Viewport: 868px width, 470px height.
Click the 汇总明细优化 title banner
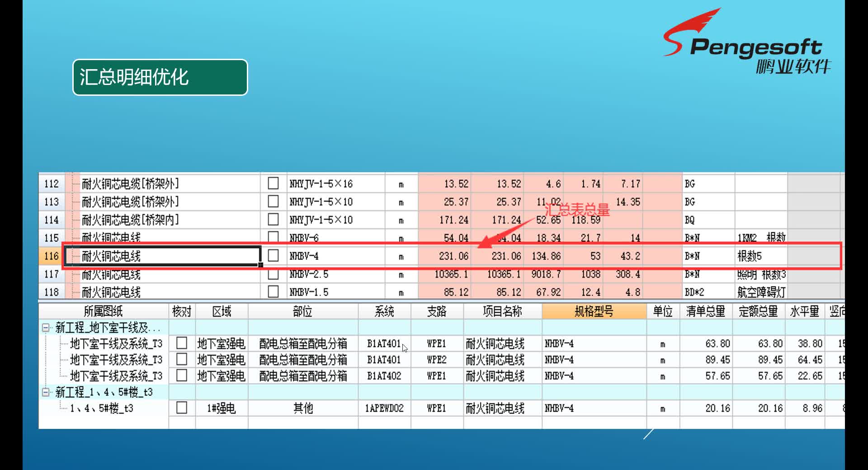160,77
